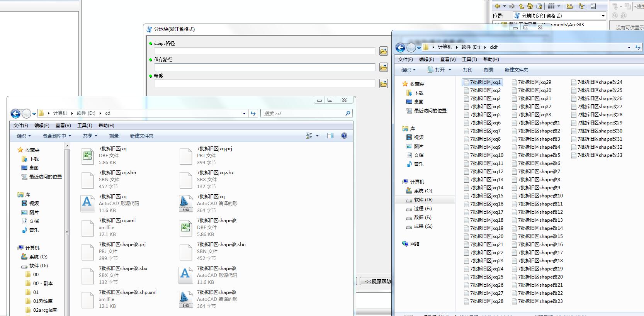This screenshot has width=644, height=316.
Task: Click ArcCatalog forward arrow in Catalog toolbar
Action: tap(512, 6)
